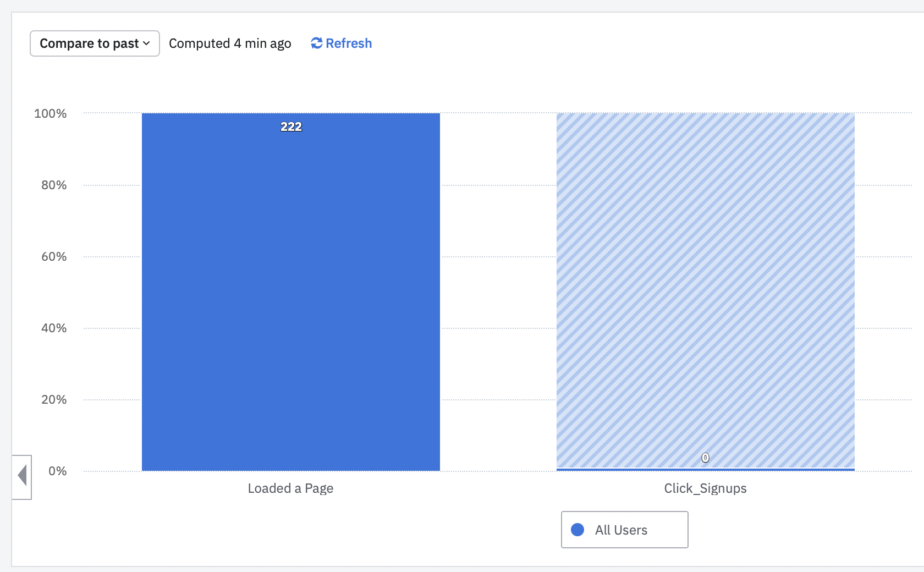Click the 0 value label on Click_Signups
This screenshot has height=572, width=924.
coord(705,458)
